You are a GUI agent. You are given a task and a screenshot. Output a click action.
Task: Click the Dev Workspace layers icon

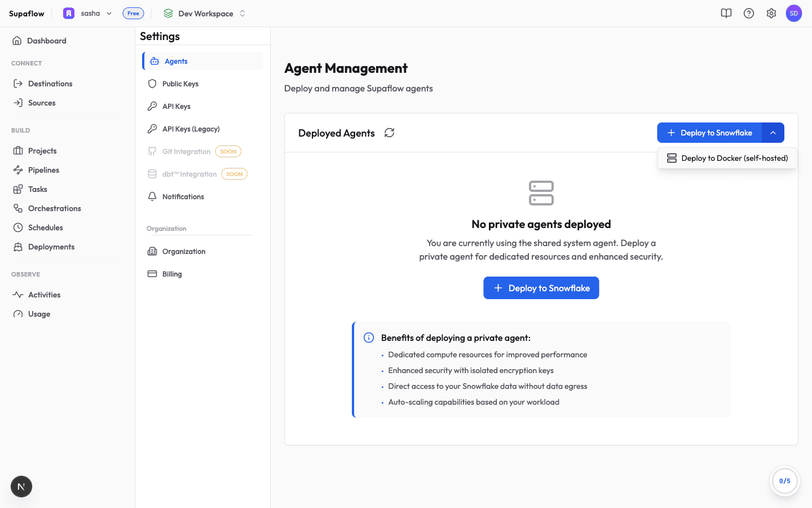click(x=168, y=13)
